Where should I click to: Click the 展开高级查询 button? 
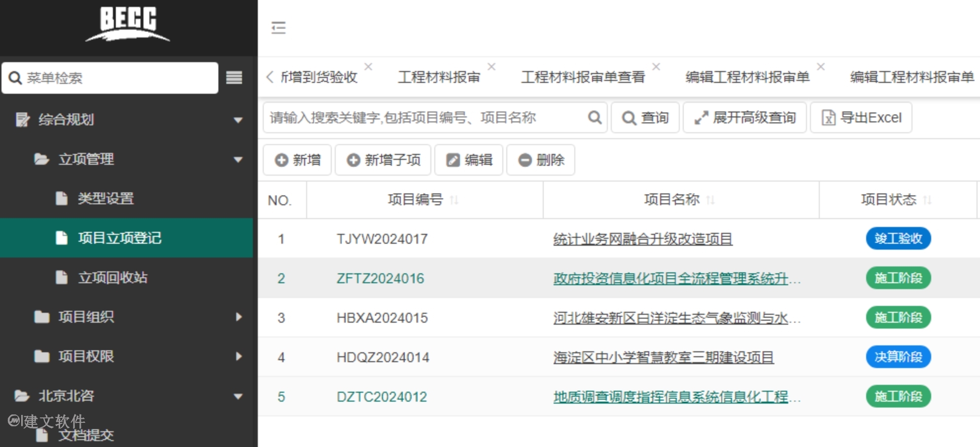coord(745,117)
